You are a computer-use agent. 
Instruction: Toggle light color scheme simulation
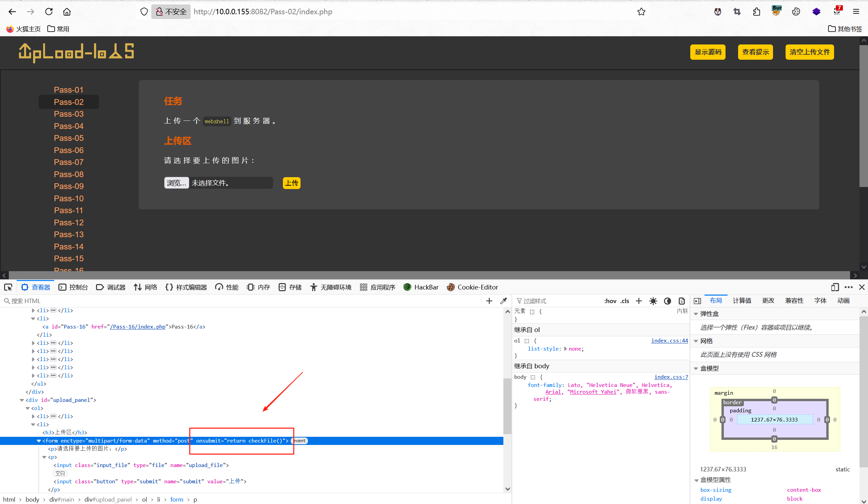coord(653,301)
